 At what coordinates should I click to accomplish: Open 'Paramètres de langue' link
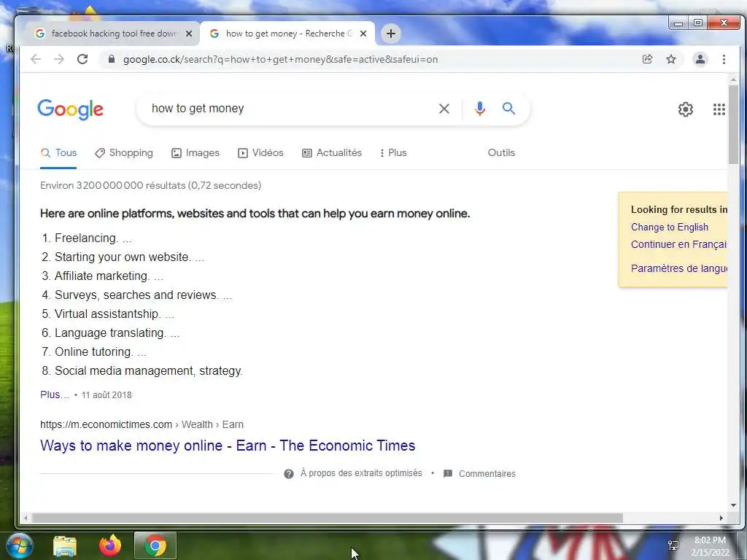click(x=679, y=268)
